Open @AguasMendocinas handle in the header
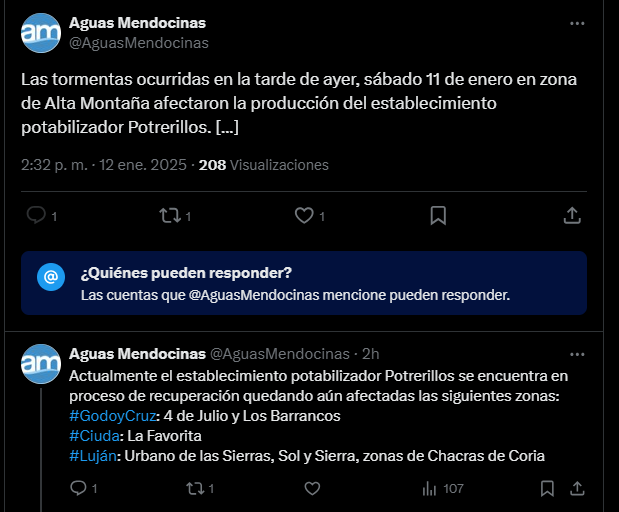The width and height of the screenshot is (619, 512). tap(138, 43)
